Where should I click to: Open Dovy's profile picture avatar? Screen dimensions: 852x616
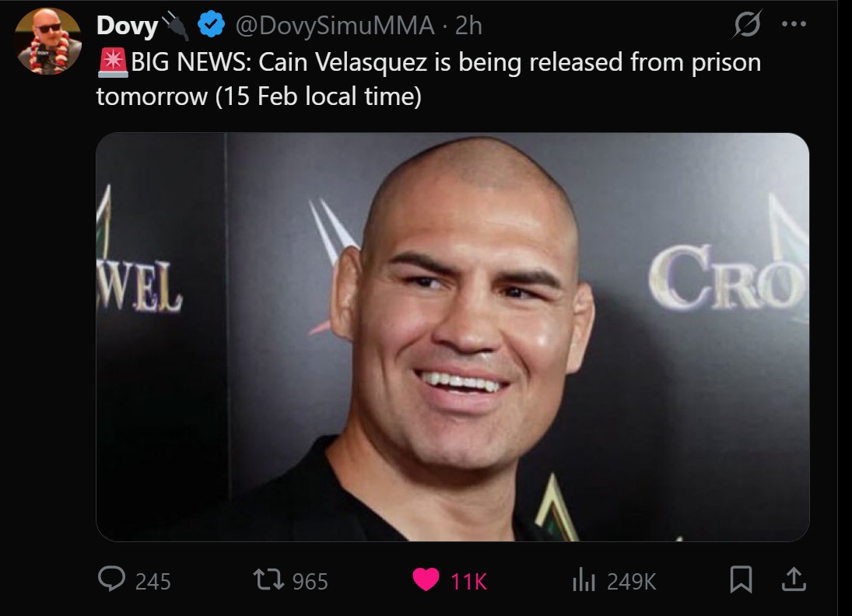tap(47, 40)
